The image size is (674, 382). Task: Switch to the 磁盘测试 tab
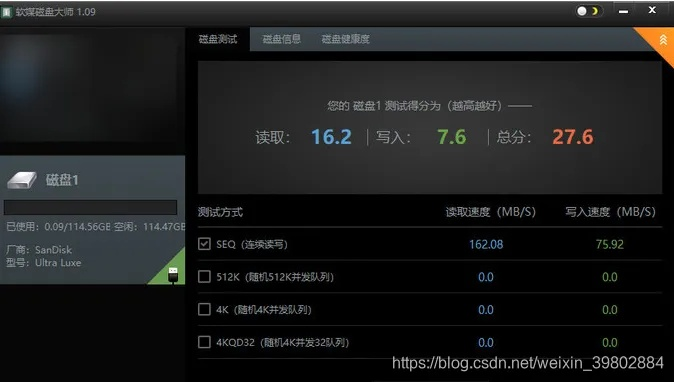pyautogui.click(x=218, y=39)
